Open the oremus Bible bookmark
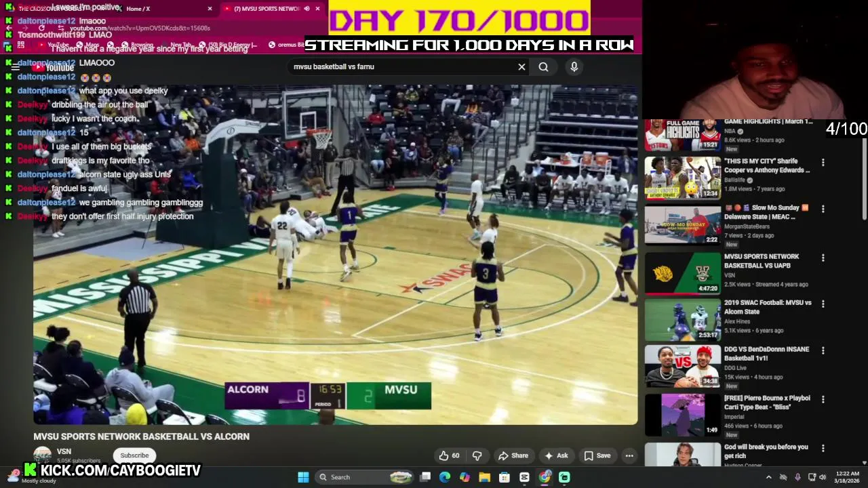Screen dimensions: 868x488 [x=287, y=45]
